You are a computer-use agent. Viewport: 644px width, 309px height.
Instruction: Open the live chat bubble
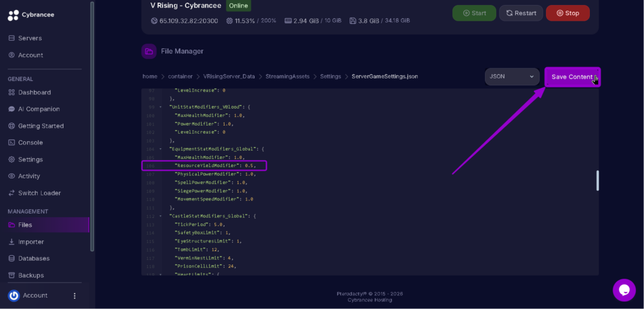625,290
